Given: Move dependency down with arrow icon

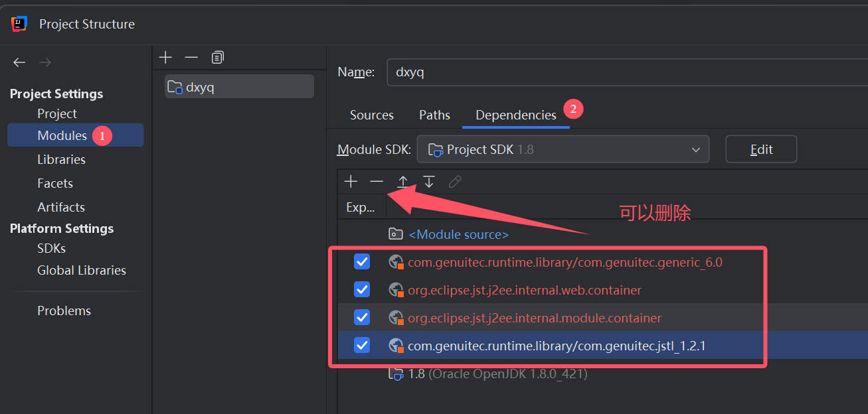Looking at the screenshot, I should (x=429, y=182).
